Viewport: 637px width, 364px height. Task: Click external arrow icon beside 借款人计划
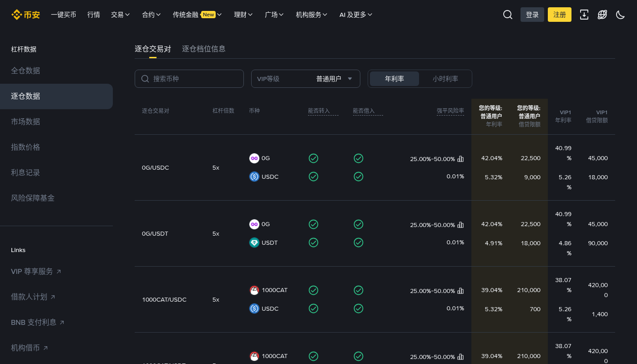53,297
